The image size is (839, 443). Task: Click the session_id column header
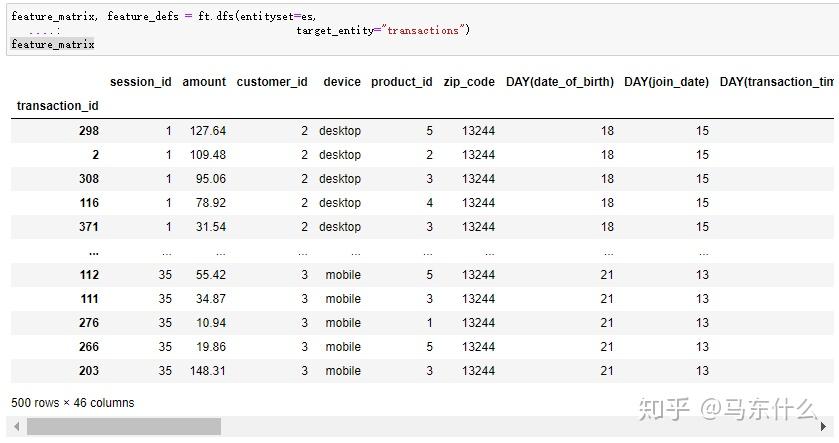140,82
